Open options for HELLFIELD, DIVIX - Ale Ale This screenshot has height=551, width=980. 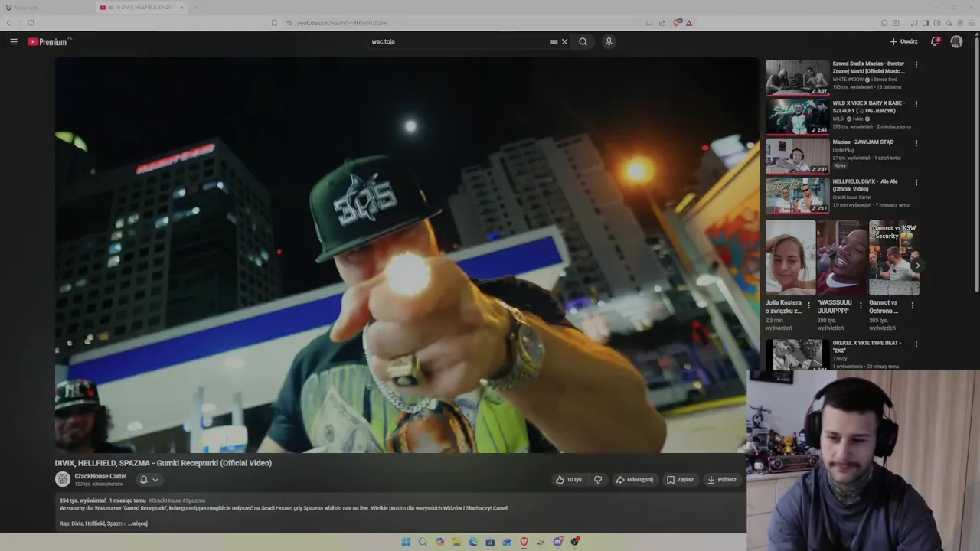[x=916, y=183]
